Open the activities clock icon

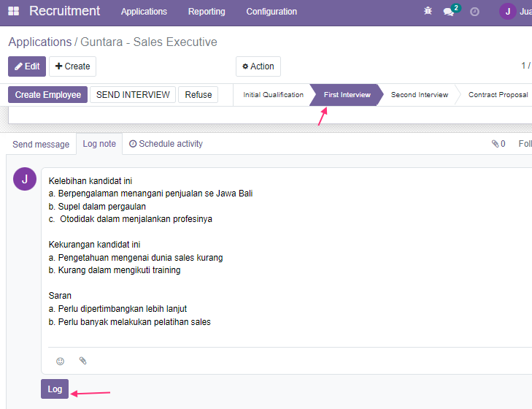pyautogui.click(x=474, y=12)
